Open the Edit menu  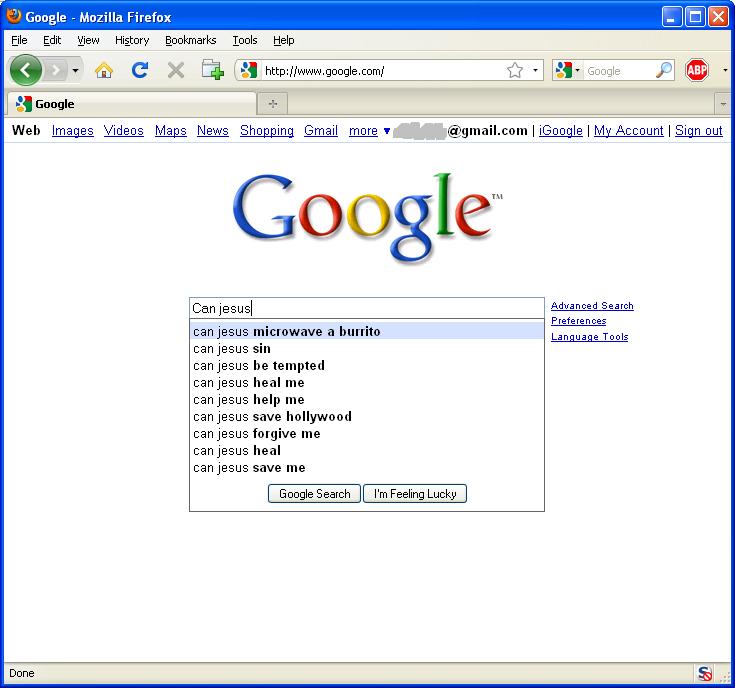[52, 40]
